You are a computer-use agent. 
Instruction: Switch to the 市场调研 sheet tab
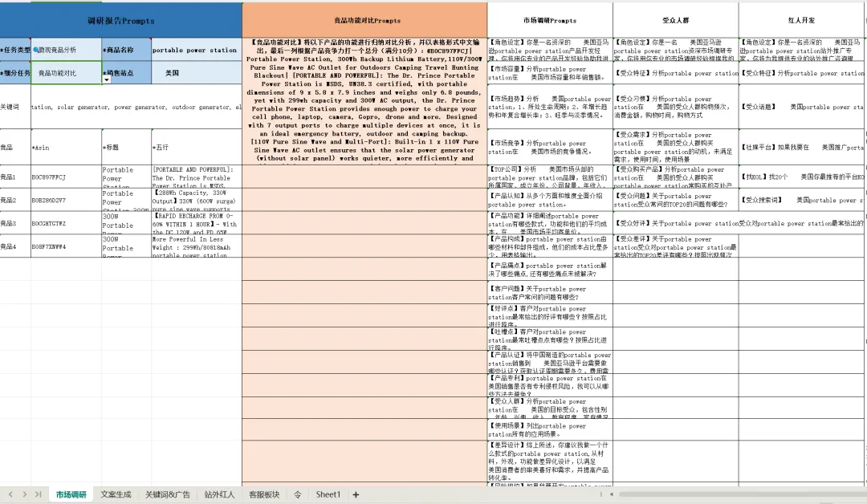coord(71,494)
